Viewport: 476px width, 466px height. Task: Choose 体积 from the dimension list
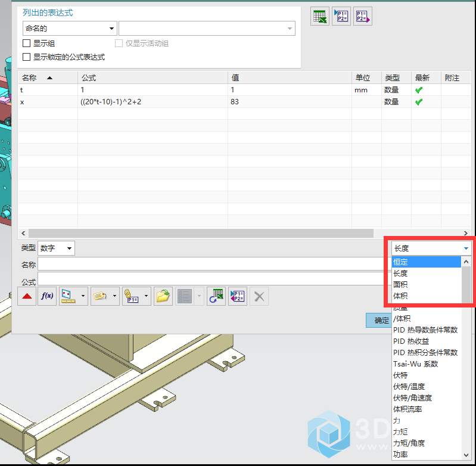[427, 296]
